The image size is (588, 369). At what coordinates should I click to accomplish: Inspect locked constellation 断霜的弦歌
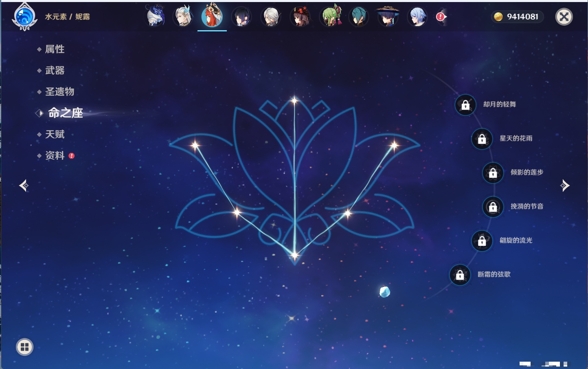(x=460, y=275)
